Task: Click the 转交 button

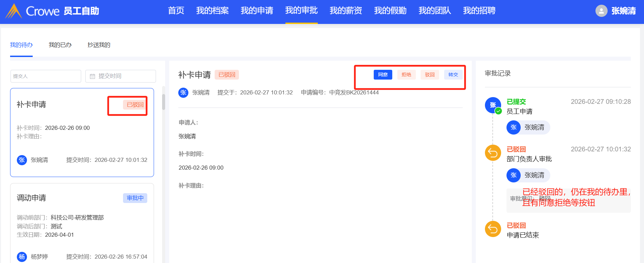Action: 453,75
